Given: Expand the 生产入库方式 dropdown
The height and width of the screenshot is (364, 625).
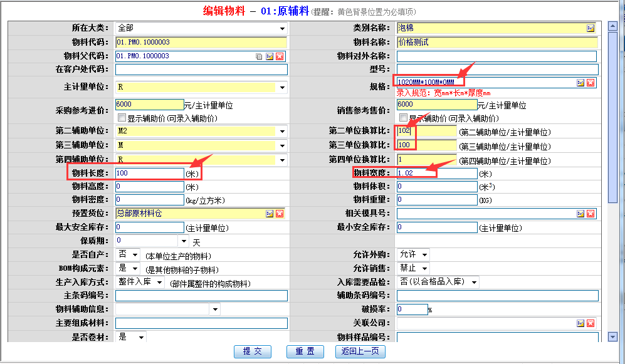Looking at the screenshot, I should tap(159, 282).
